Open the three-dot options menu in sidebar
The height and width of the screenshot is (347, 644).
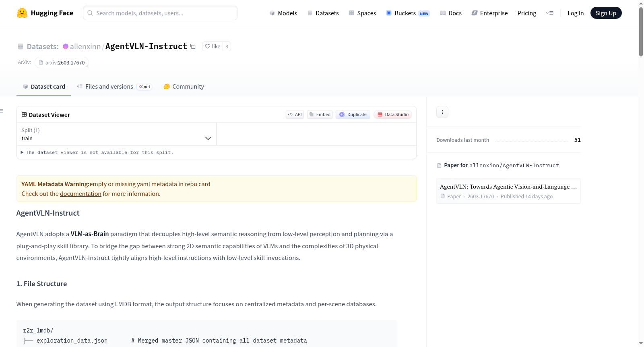click(x=442, y=112)
